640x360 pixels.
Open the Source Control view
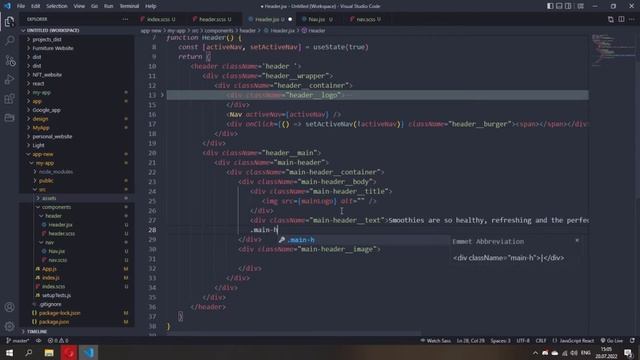(9, 60)
